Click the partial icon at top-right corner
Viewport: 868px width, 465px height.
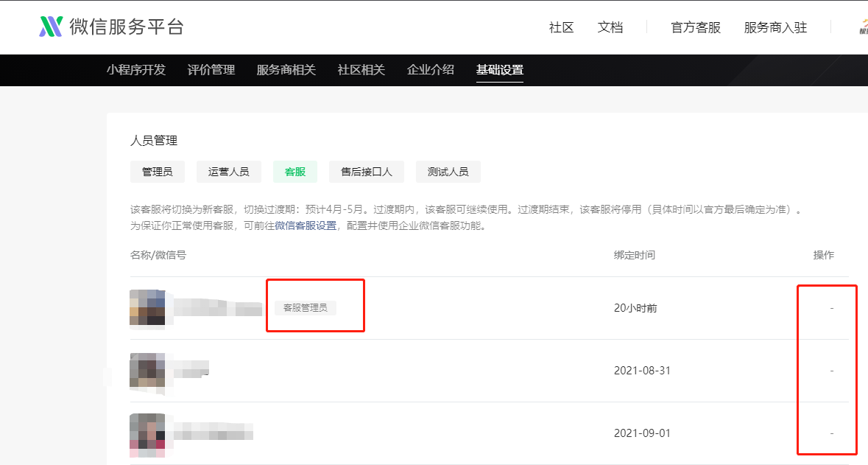(864, 27)
